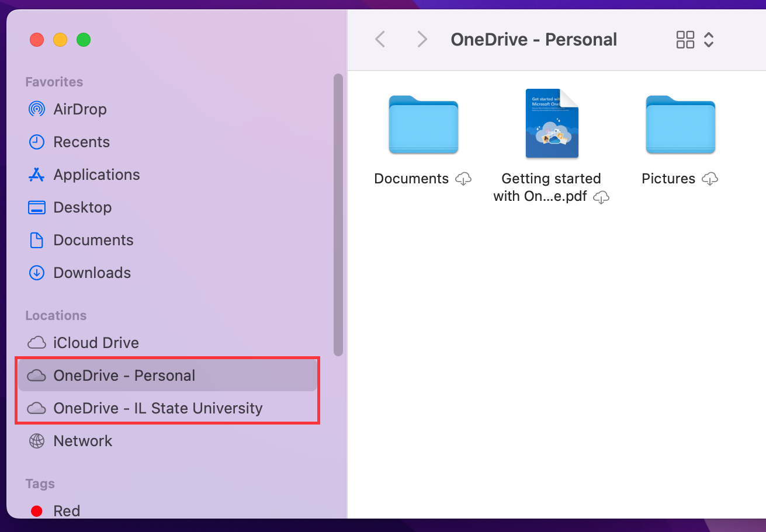Viewport: 766px width, 532px height.
Task: Close the Finder window with red button
Action: (x=37, y=40)
